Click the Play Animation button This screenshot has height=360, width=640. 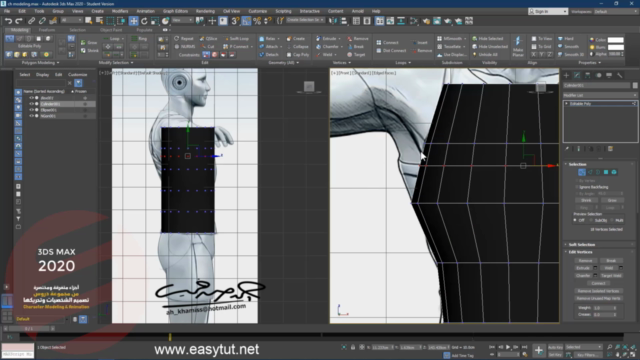click(x=508, y=347)
